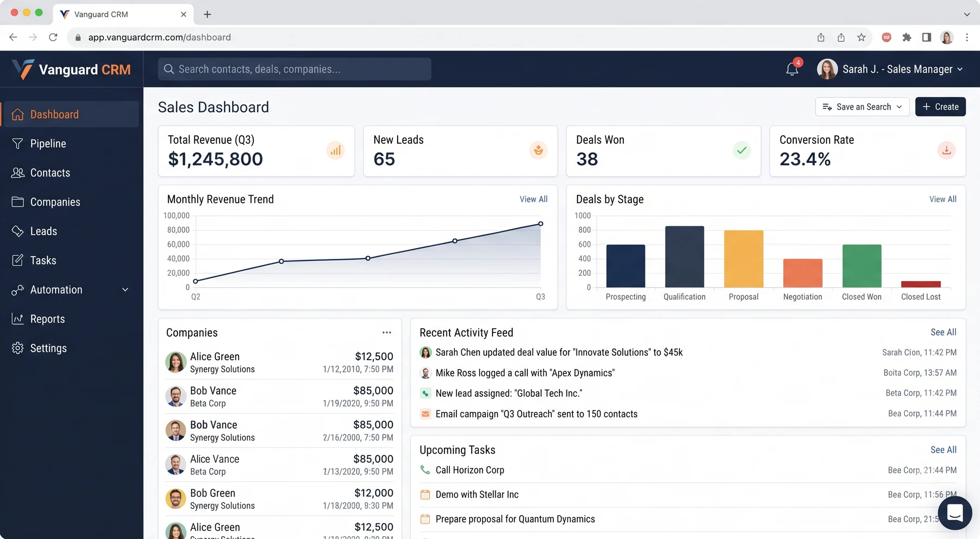The image size is (980, 539).
Task: Open the notifications bell
Action: (x=792, y=69)
